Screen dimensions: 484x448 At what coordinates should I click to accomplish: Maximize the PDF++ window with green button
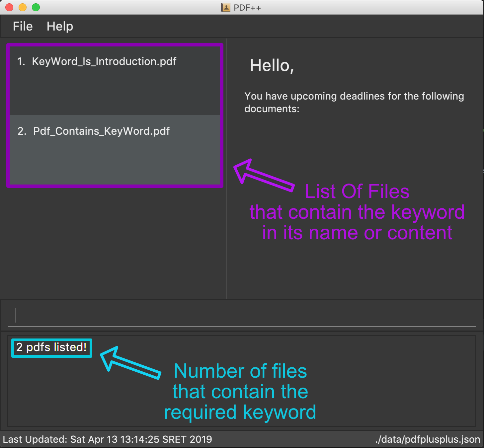36,7
